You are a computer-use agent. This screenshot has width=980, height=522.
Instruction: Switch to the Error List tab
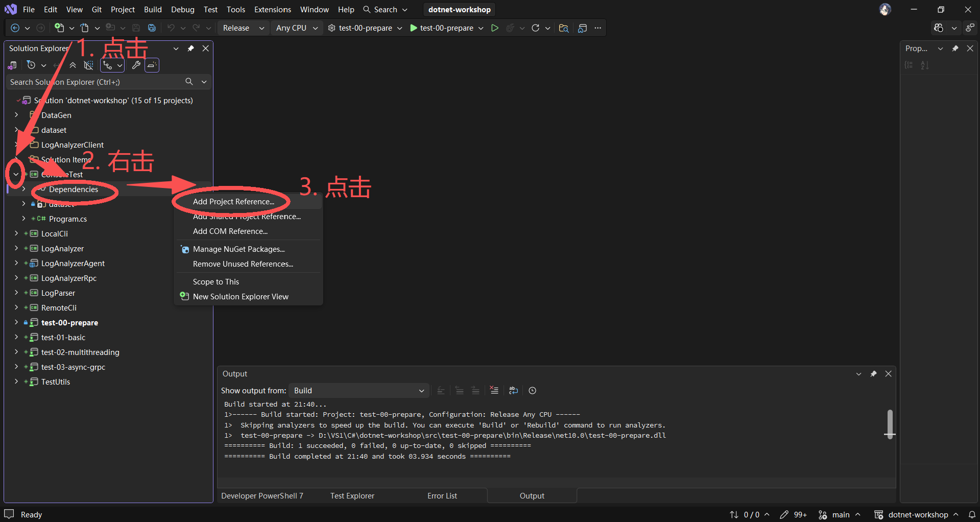tap(442, 496)
